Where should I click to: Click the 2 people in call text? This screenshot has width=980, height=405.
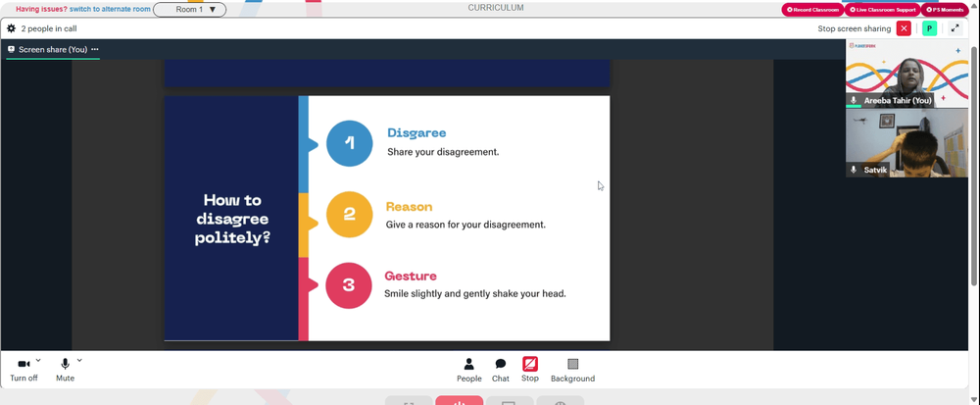coord(49,28)
